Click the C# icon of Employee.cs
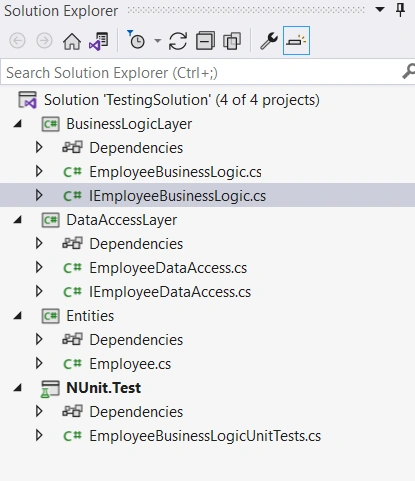This screenshot has height=481, width=415. coord(72,364)
